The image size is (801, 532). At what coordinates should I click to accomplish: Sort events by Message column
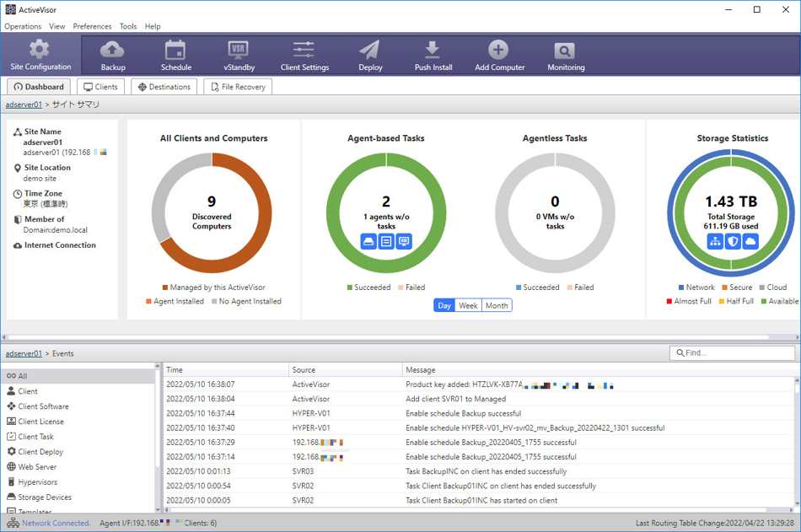pyautogui.click(x=599, y=369)
